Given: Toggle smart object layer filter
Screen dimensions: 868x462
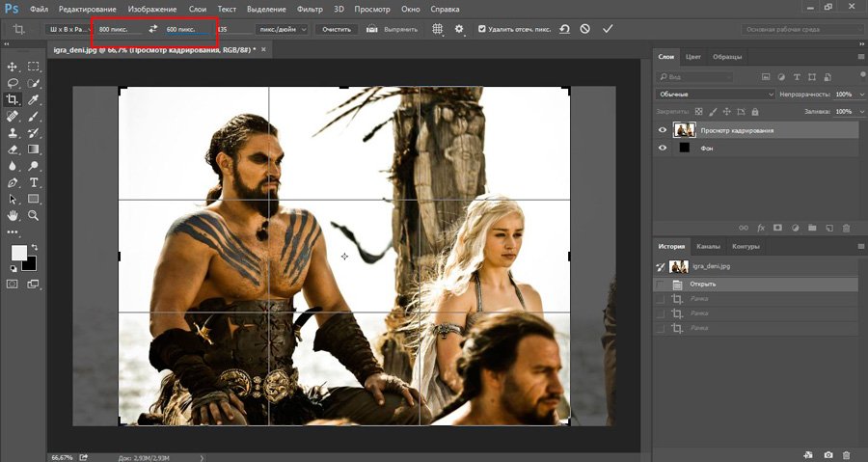Looking at the screenshot, I should pos(827,77).
